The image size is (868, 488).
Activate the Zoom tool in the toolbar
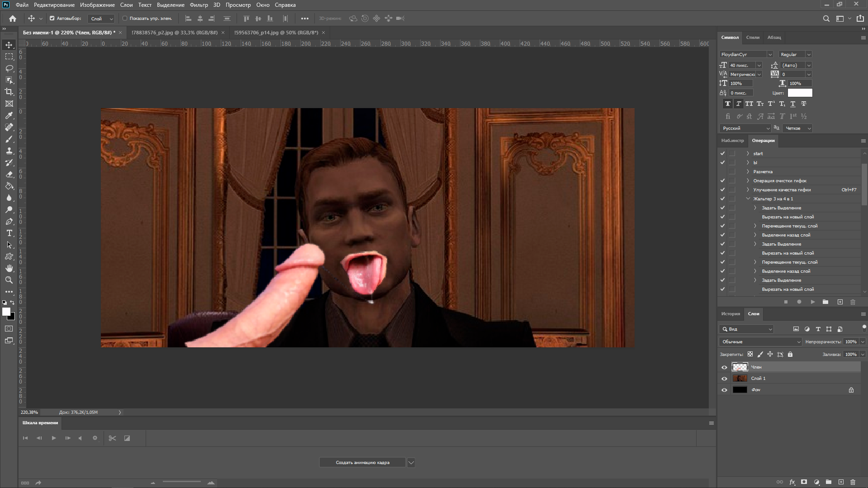click(9, 280)
